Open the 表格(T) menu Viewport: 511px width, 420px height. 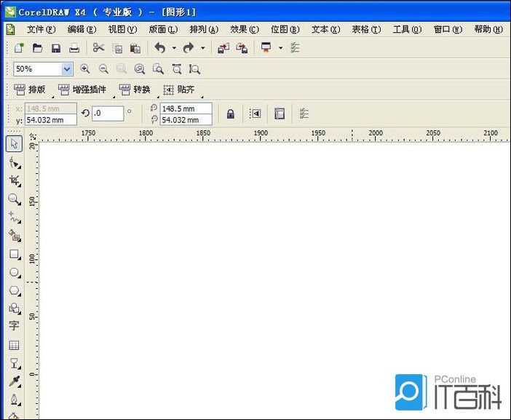point(366,30)
